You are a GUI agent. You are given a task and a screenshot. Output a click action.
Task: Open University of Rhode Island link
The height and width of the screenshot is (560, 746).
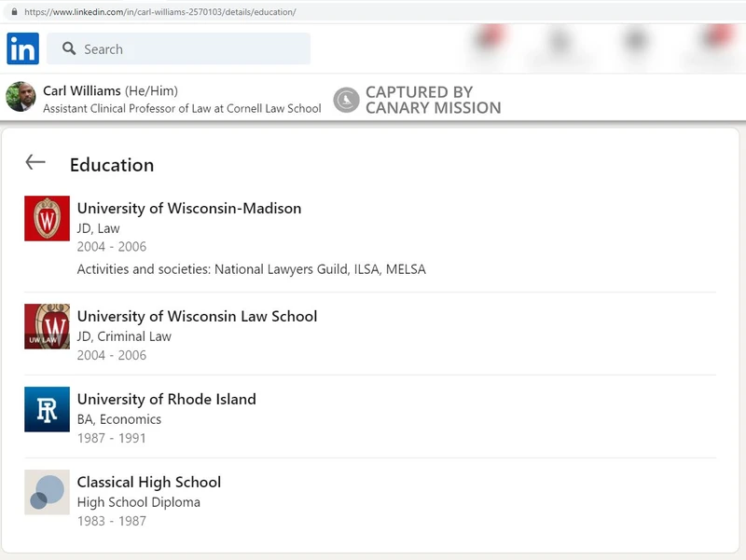click(167, 399)
